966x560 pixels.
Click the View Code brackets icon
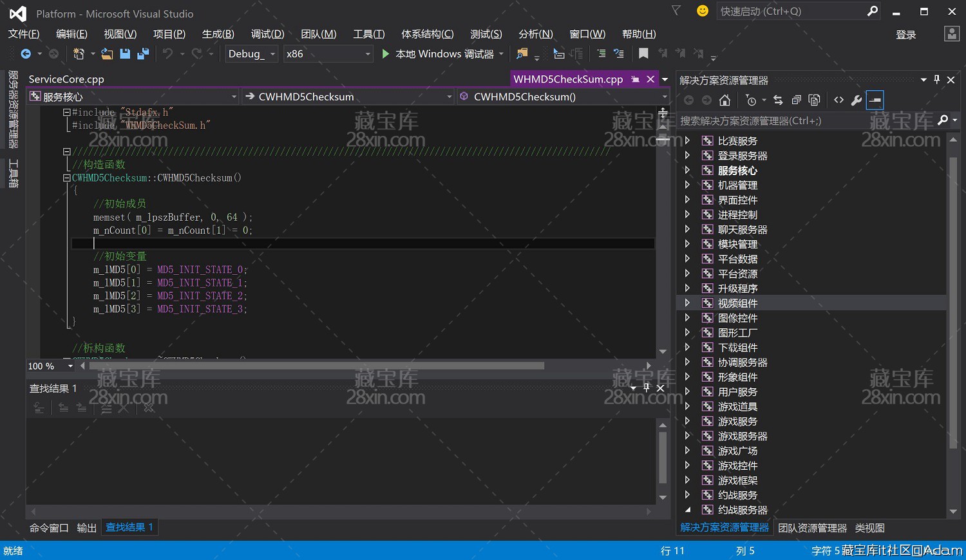[838, 100]
